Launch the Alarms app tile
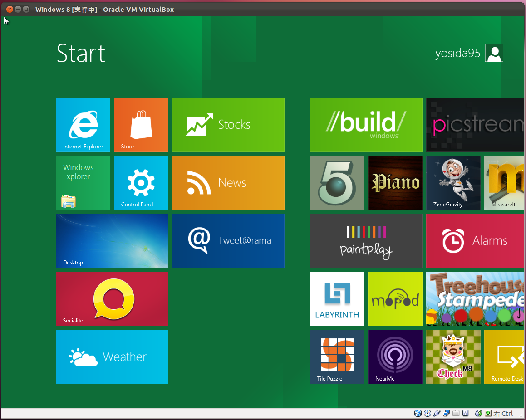 pos(475,241)
